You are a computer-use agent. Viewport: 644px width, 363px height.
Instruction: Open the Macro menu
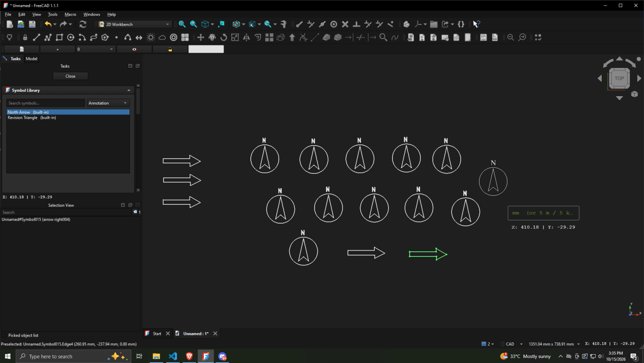70,14
